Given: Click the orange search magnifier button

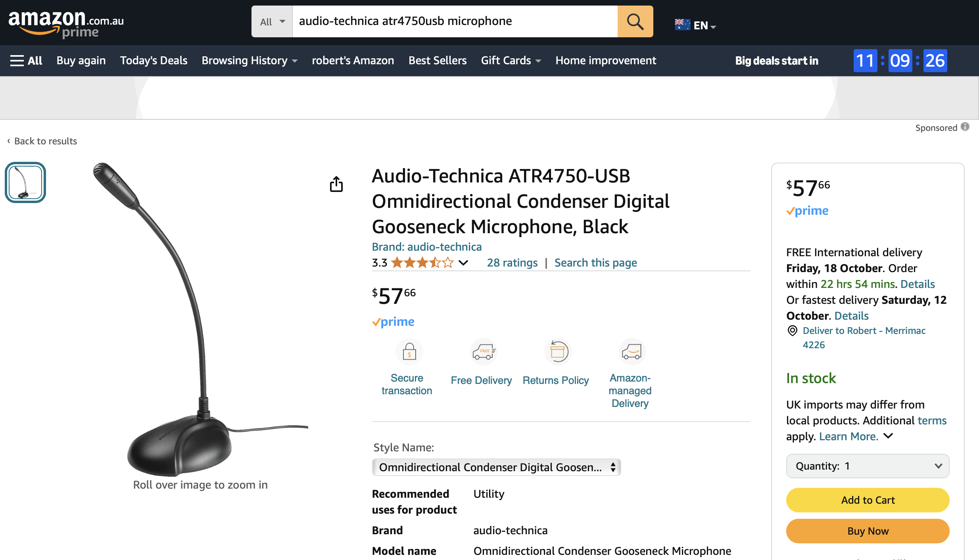Looking at the screenshot, I should pos(635,21).
